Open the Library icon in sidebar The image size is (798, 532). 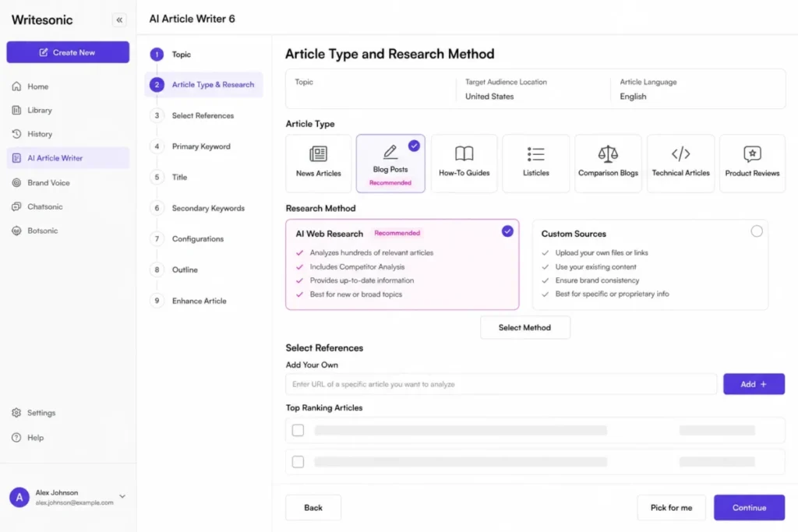coord(17,110)
